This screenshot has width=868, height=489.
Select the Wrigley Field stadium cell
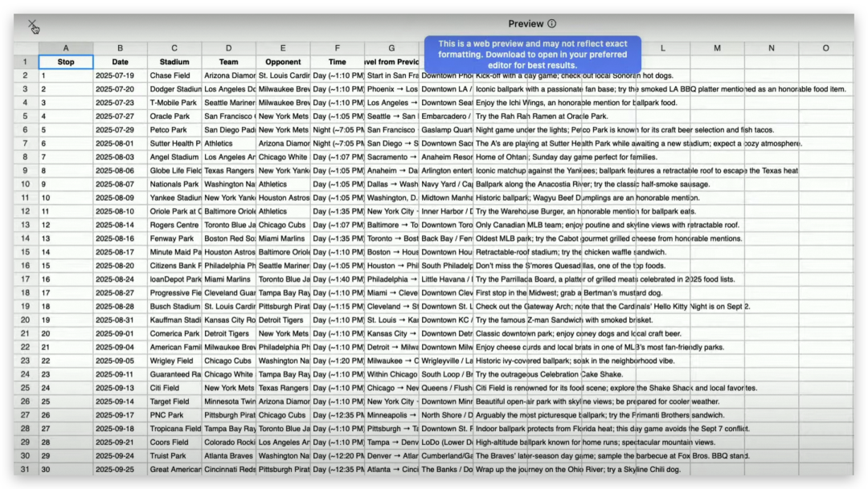(x=174, y=361)
